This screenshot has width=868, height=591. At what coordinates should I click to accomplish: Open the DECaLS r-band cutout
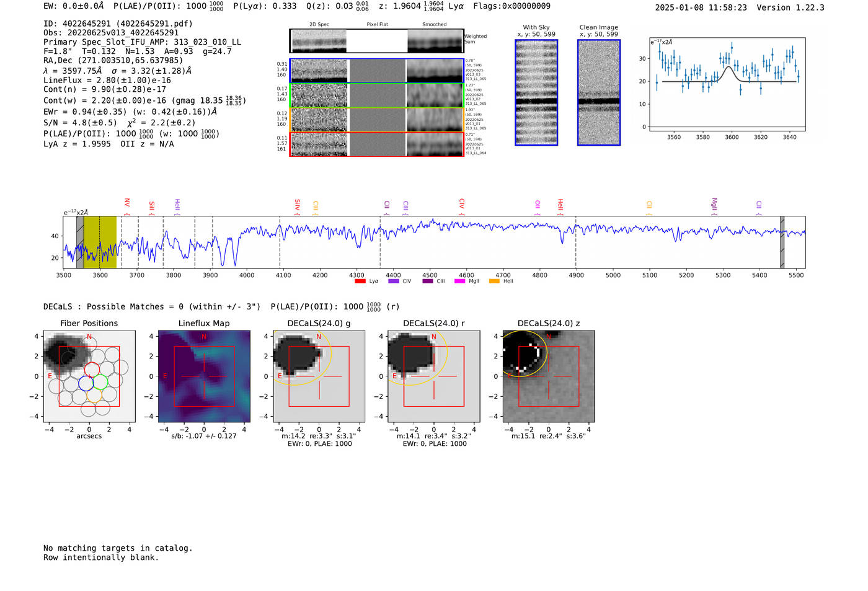click(x=434, y=376)
